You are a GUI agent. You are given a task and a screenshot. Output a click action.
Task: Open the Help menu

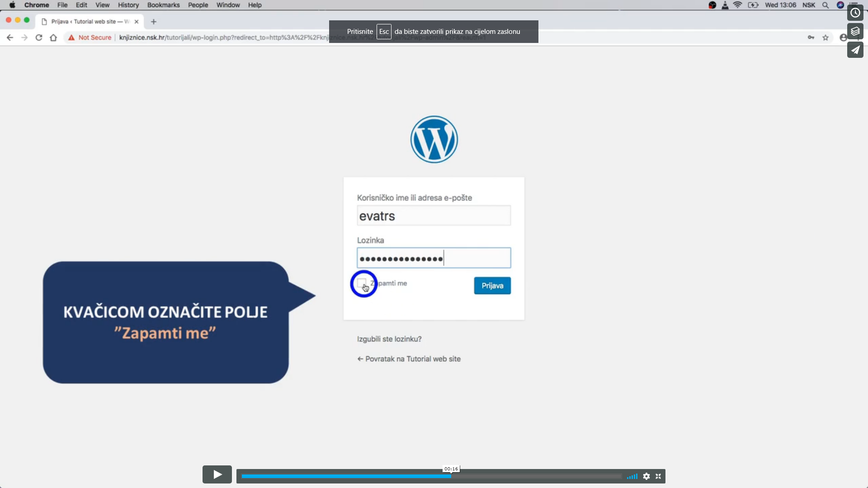pos(255,5)
